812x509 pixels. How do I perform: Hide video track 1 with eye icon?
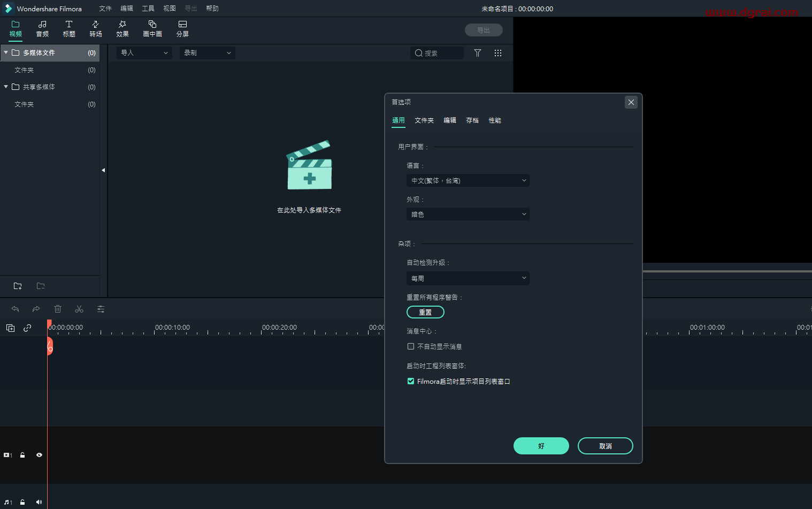(39, 455)
